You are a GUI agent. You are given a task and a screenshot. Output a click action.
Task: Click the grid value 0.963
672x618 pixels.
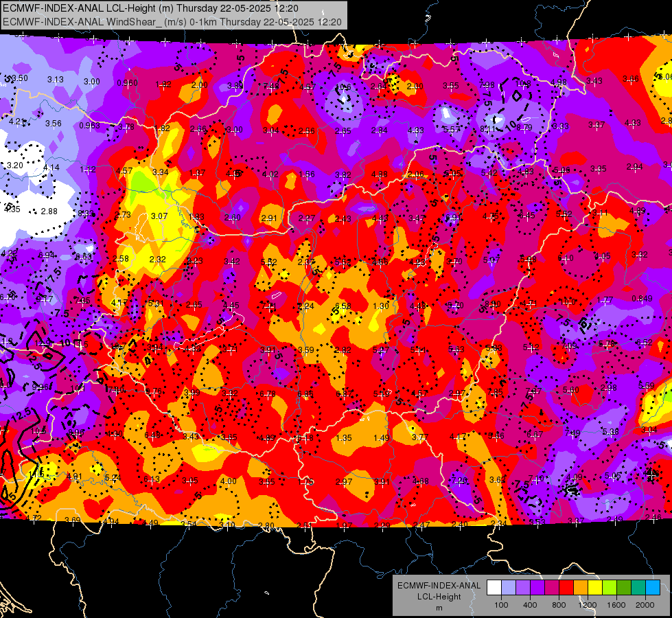click(x=89, y=125)
